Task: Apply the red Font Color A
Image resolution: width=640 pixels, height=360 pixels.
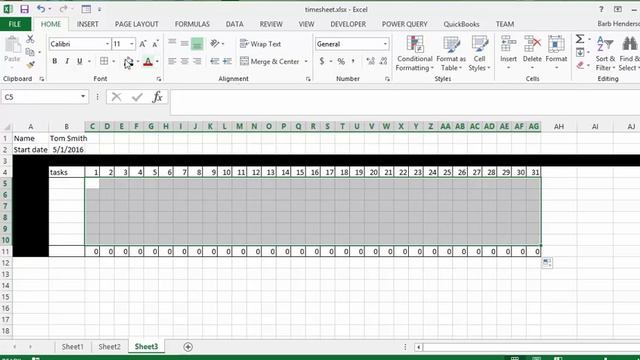Action: (148, 62)
